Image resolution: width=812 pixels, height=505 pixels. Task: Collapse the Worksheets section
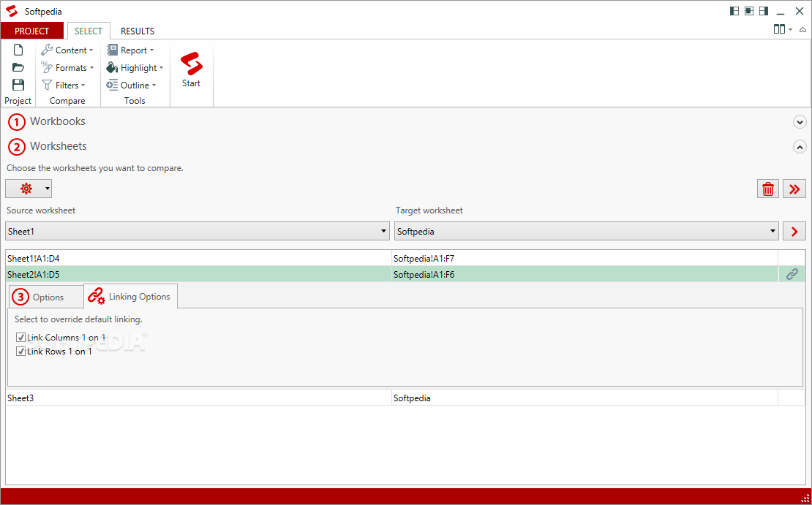(x=800, y=147)
